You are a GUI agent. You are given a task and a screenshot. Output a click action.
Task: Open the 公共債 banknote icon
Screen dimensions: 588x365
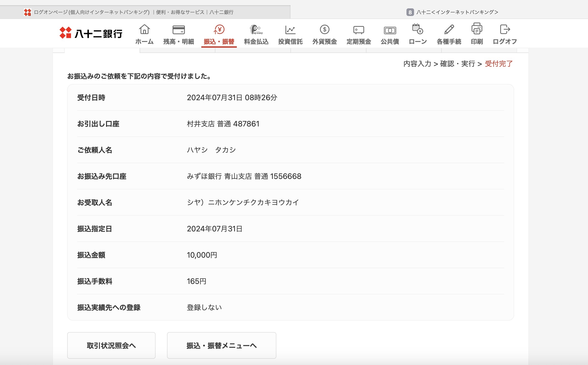click(x=390, y=30)
